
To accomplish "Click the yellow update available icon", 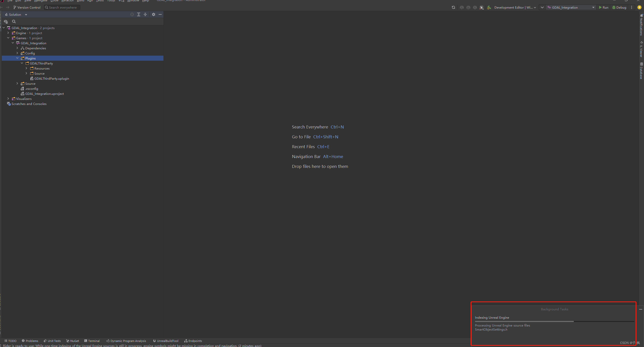I will (639, 8).
